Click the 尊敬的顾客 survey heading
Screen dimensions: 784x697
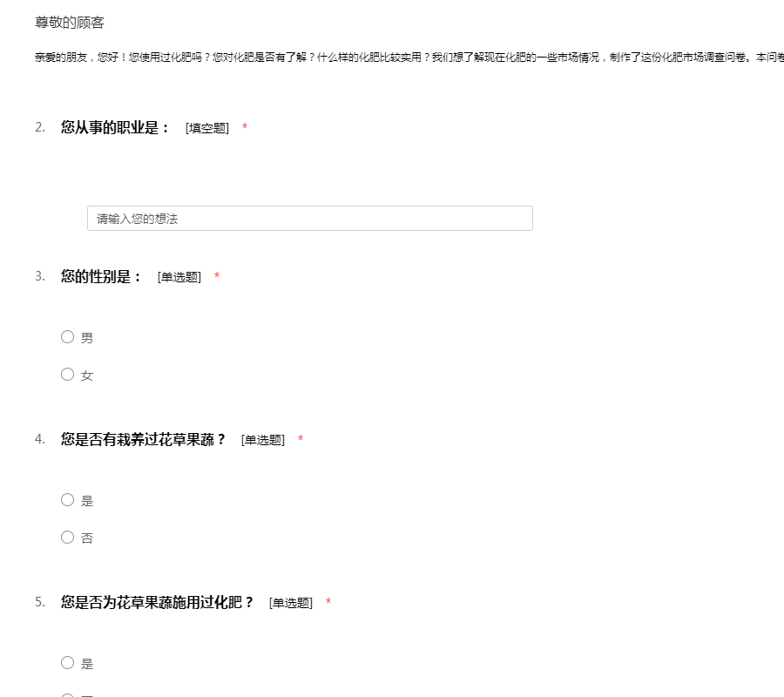click(x=70, y=23)
